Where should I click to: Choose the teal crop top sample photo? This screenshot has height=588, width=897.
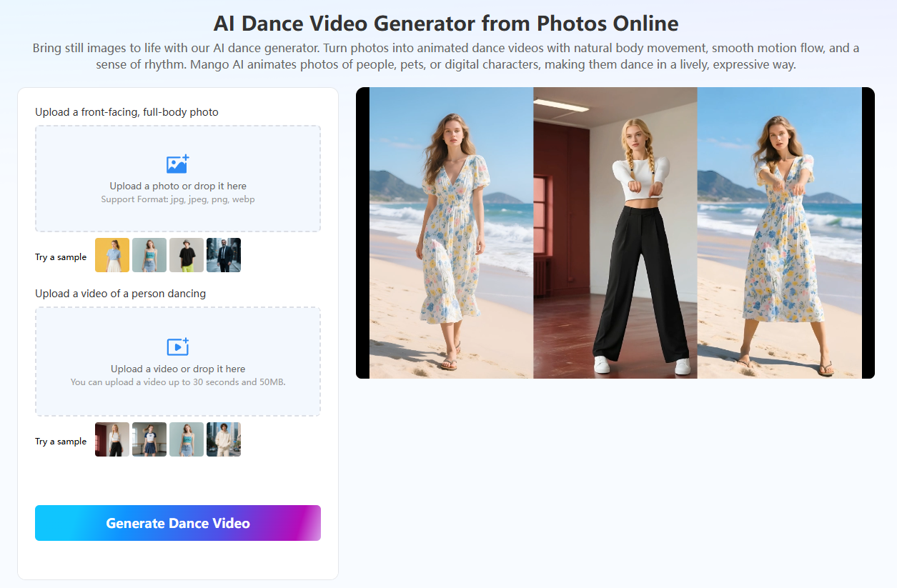point(149,255)
